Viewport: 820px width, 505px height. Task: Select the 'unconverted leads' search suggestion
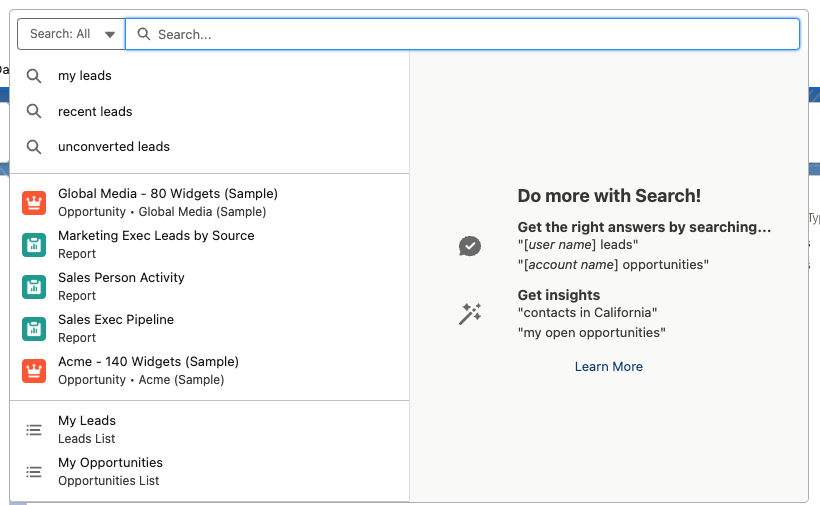tap(114, 147)
